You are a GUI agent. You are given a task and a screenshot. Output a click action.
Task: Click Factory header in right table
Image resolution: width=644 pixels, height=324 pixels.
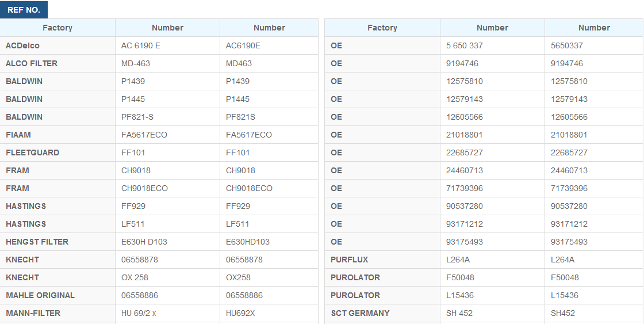coord(382,28)
